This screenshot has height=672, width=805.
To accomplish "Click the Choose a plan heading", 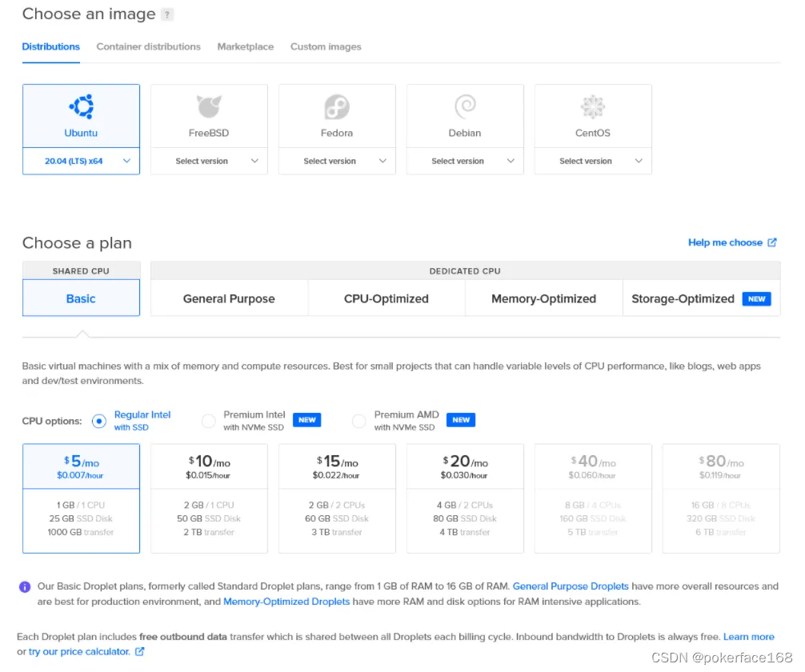I will tap(77, 243).
